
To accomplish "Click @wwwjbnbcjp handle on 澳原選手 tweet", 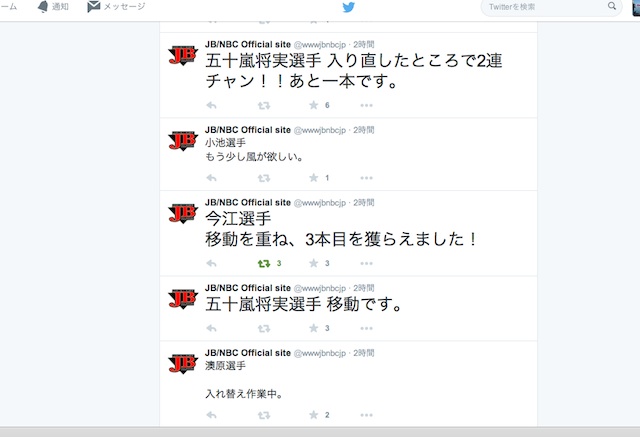I will tap(320, 353).
